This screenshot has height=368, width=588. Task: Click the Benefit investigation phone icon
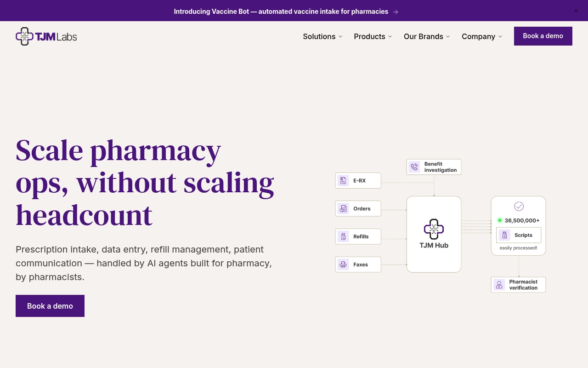tap(414, 167)
